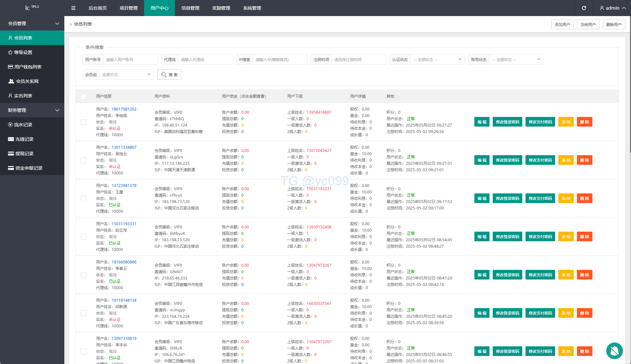Click the 用户账号 search input field
This screenshot has width=631, height=364.
130,59
